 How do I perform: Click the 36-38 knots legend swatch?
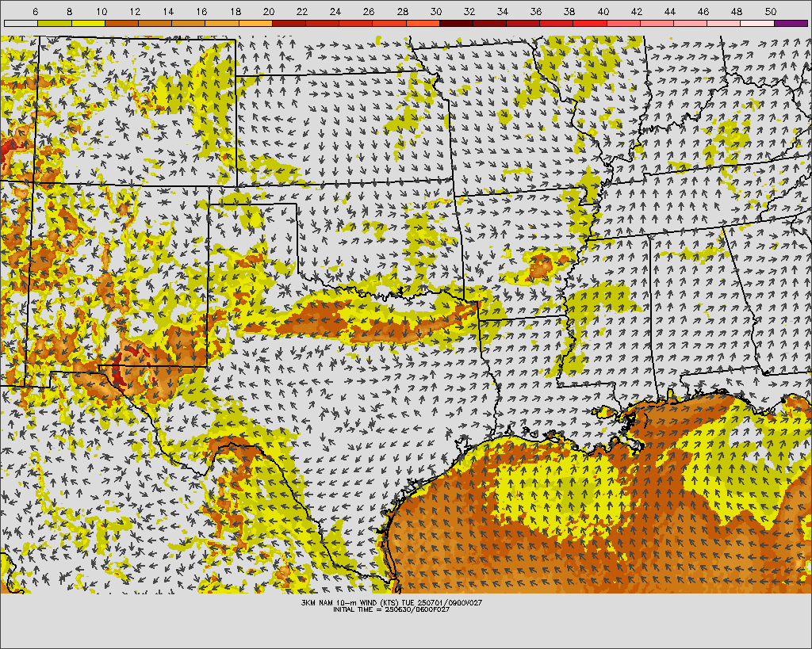(x=557, y=23)
